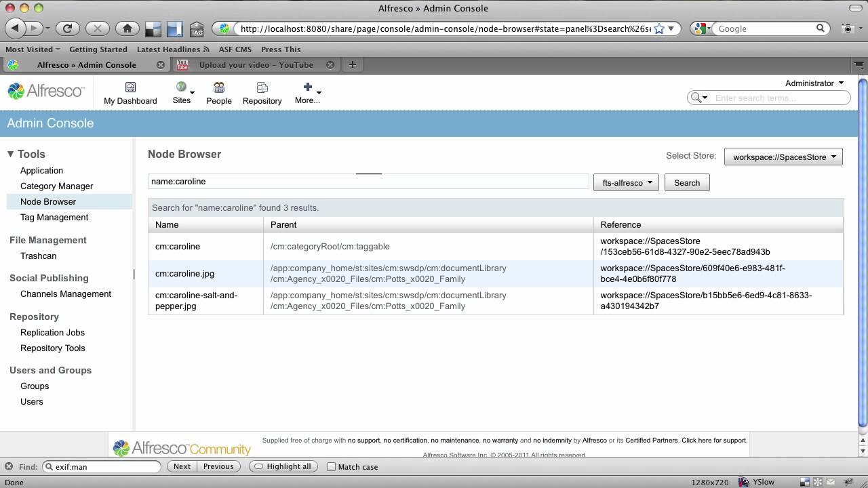Open the cm:caroline.jpg node result
The height and width of the screenshot is (488, 868).
tap(184, 274)
